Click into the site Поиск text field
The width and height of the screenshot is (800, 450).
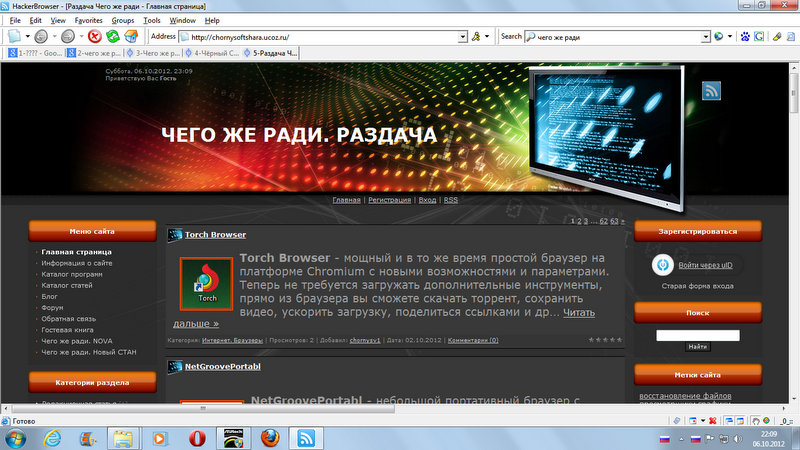coord(697,335)
